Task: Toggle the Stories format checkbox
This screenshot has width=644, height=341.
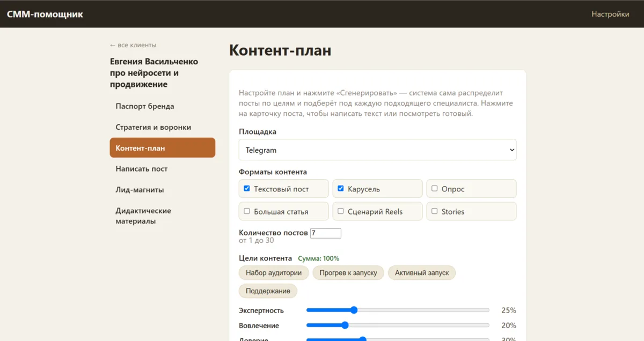Action: tap(435, 211)
